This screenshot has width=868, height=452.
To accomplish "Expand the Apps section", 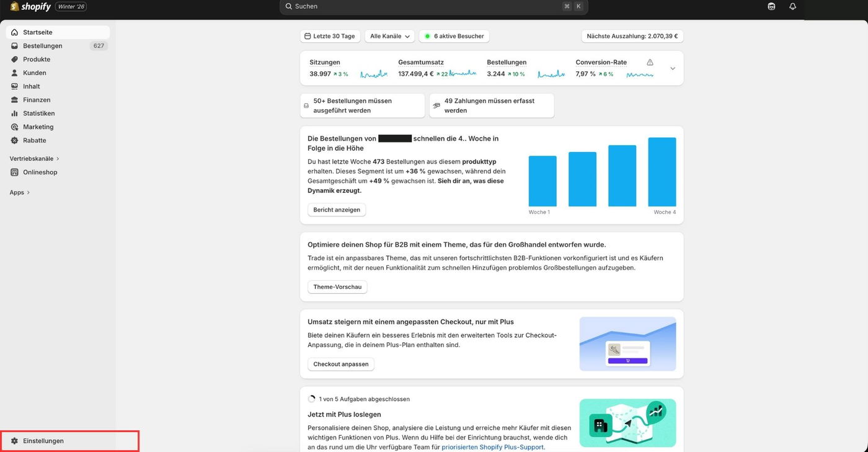I will click(x=20, y=193).
